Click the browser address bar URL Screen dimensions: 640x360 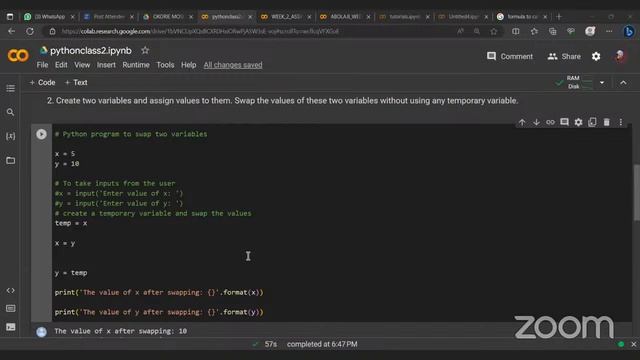pos(200,31)
